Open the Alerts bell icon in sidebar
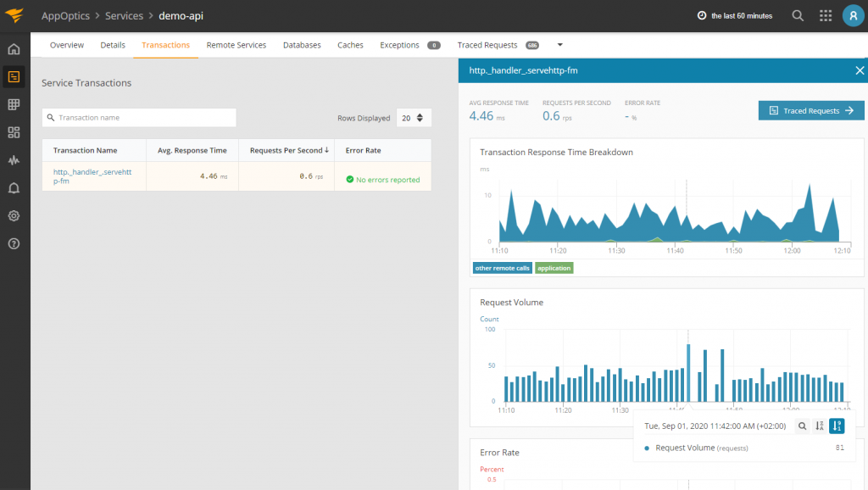Viewport: 868px width, 490px height. coord(14,187)
